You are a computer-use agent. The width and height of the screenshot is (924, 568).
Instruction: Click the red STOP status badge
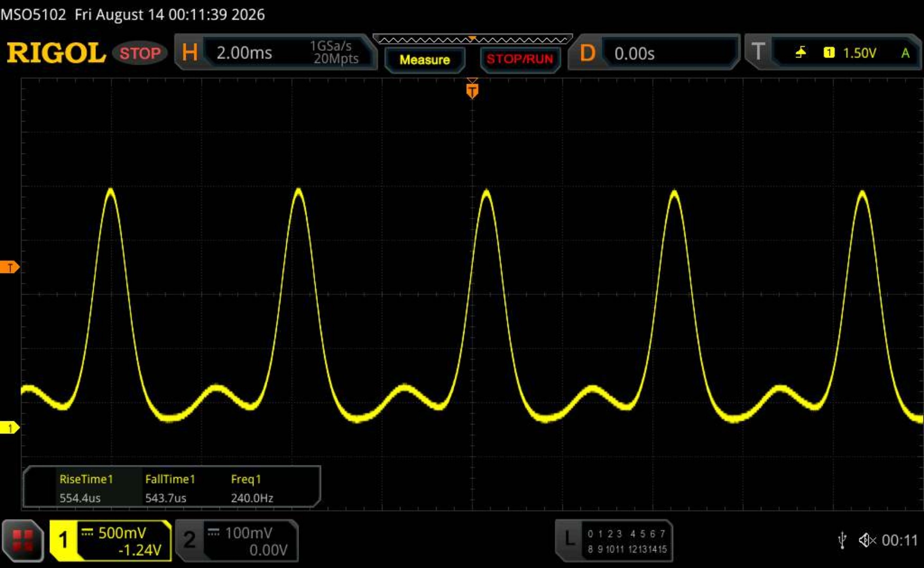click(x=139, y=53)
